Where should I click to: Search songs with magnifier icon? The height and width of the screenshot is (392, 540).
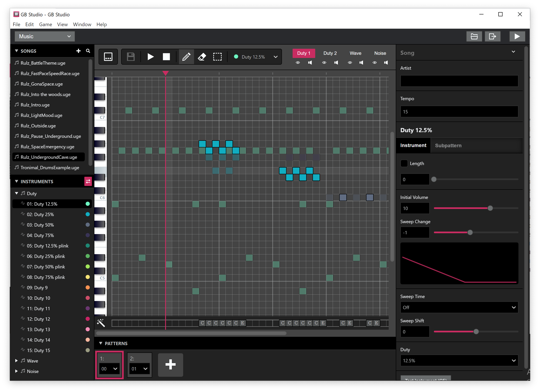point(88,51)
